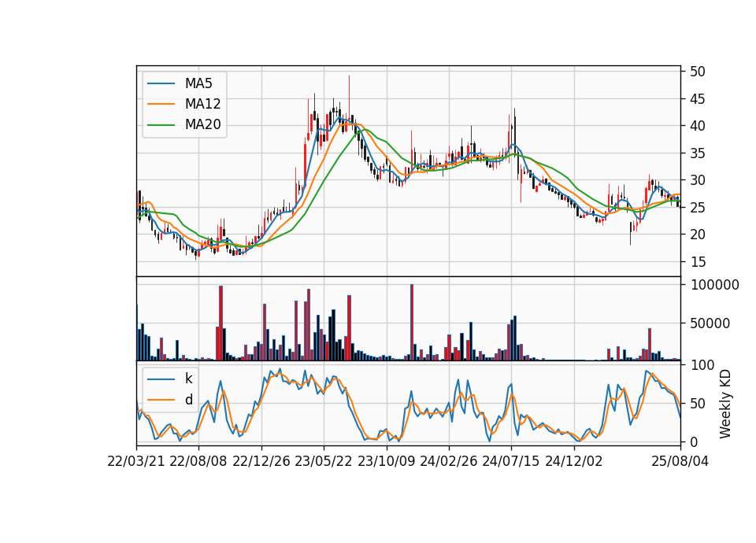Click the 22/03/21 date tick label

point(136,461)
